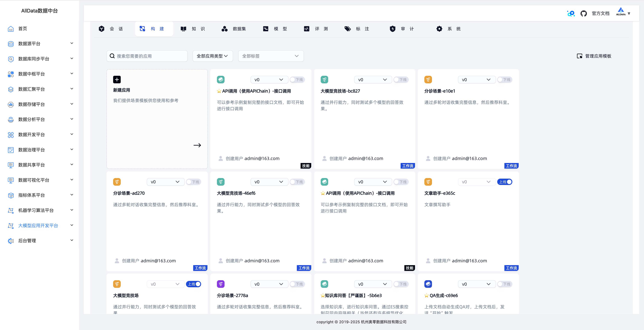Click the black plus icon for new app
The image size is (644, 330).
coord(117,79)
